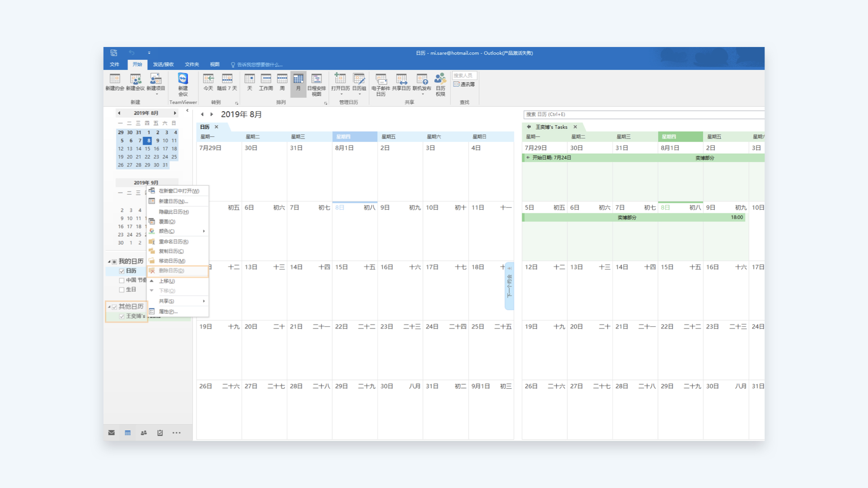868x488 pixels.
Task: Switch to Tasks in navigation bar
Action: [x=160, y=432]
